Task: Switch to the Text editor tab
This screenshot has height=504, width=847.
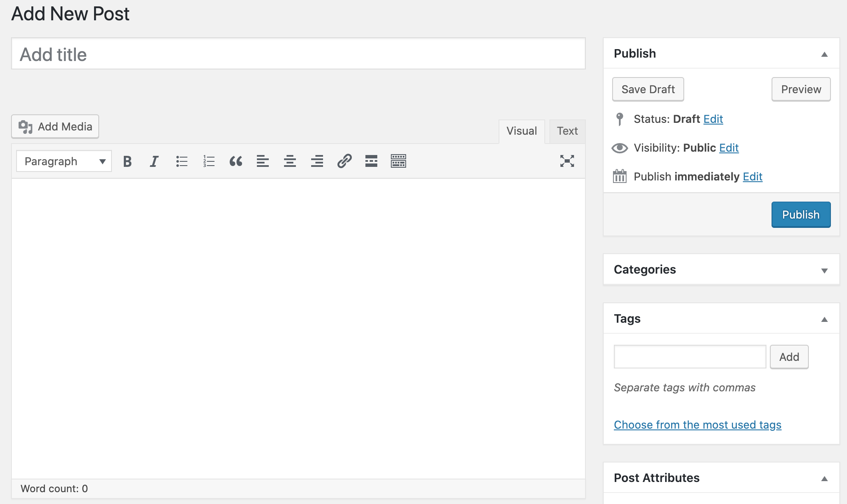Action: point(567,131)
